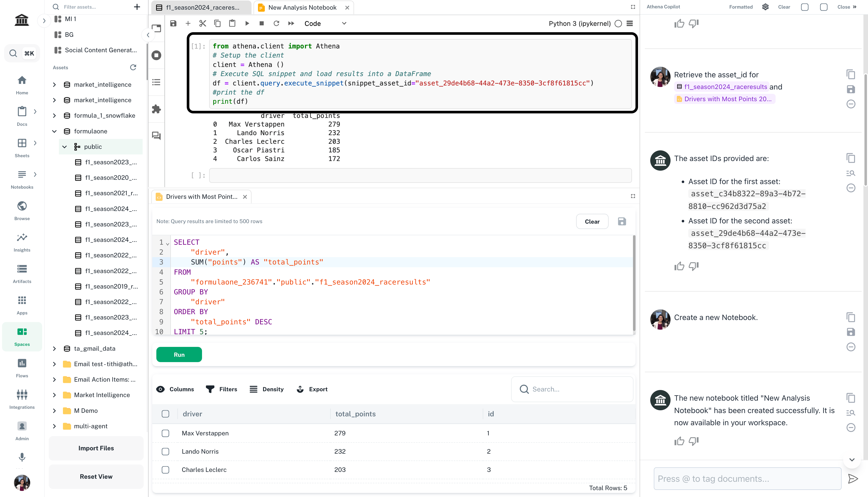Refresh the Assets list

133,67
